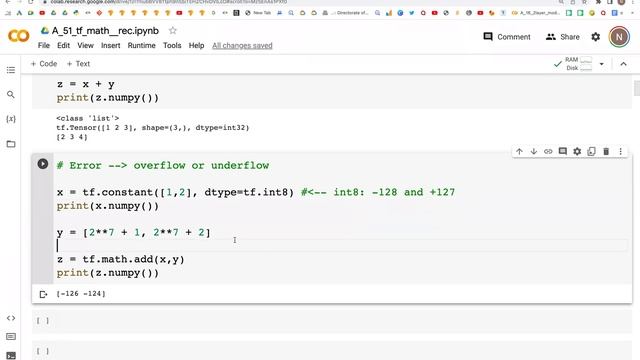The image size is (640, 360).
Task: Mirror cell in a tab
Action: 591,151
